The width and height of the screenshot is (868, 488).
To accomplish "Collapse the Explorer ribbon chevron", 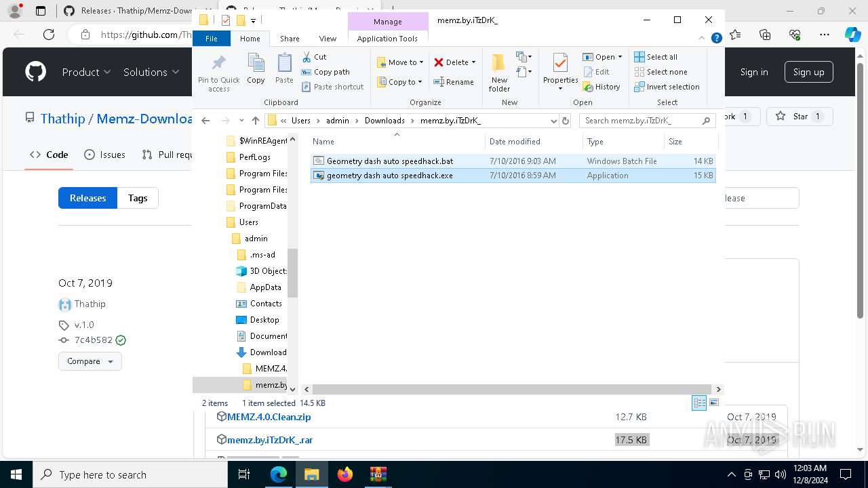I will tap(703, 39).
